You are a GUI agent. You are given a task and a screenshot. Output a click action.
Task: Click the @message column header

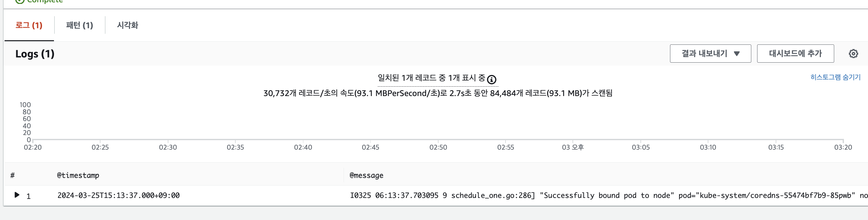point(366,175)
